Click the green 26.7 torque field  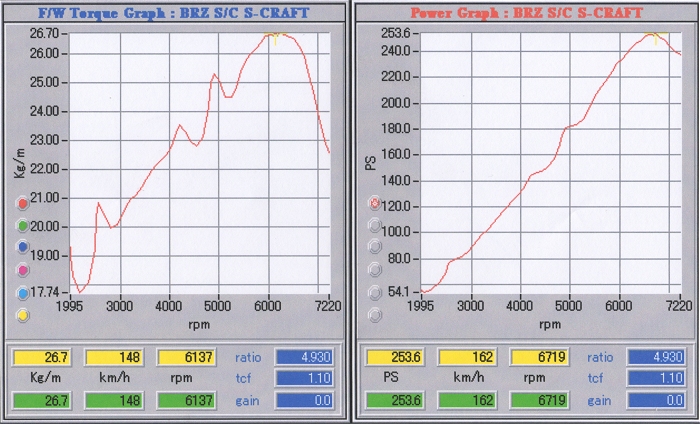41,400
